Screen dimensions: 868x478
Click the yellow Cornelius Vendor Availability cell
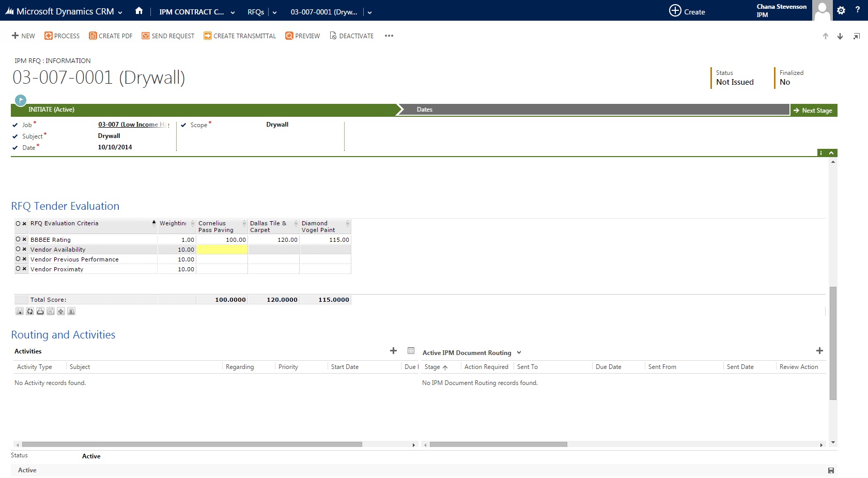click(222, 250)
